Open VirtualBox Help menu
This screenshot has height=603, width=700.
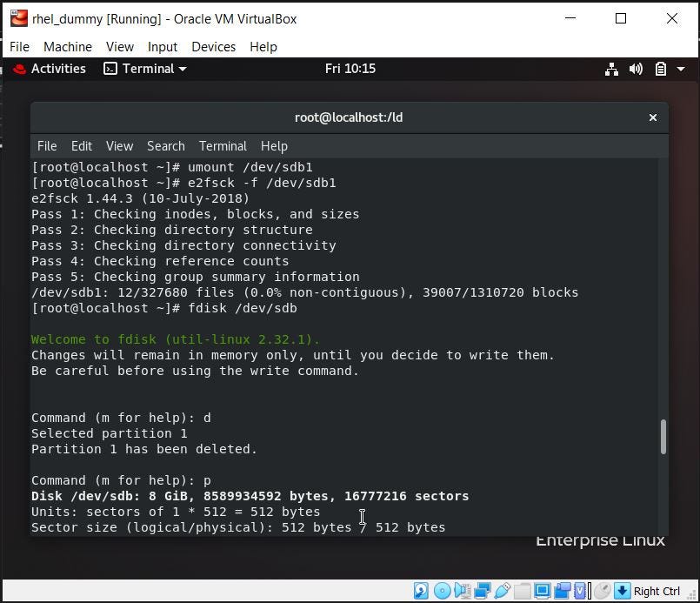[x=263, y=47]
